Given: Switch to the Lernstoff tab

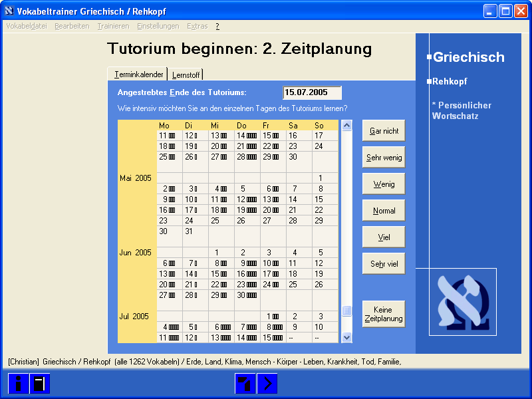Looking at the screenshot, I should click(186, 74).
